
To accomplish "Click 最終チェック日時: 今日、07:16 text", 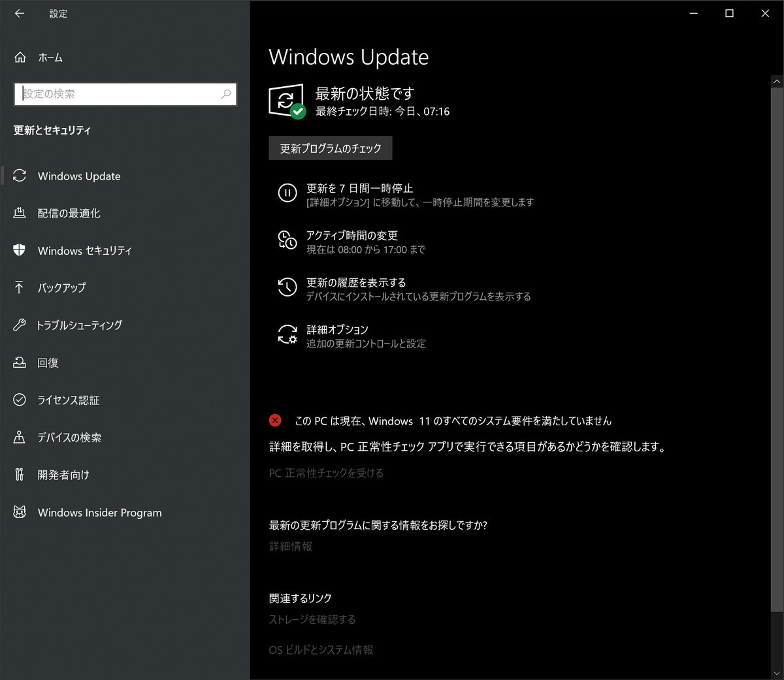I will [x=383, y=112].
